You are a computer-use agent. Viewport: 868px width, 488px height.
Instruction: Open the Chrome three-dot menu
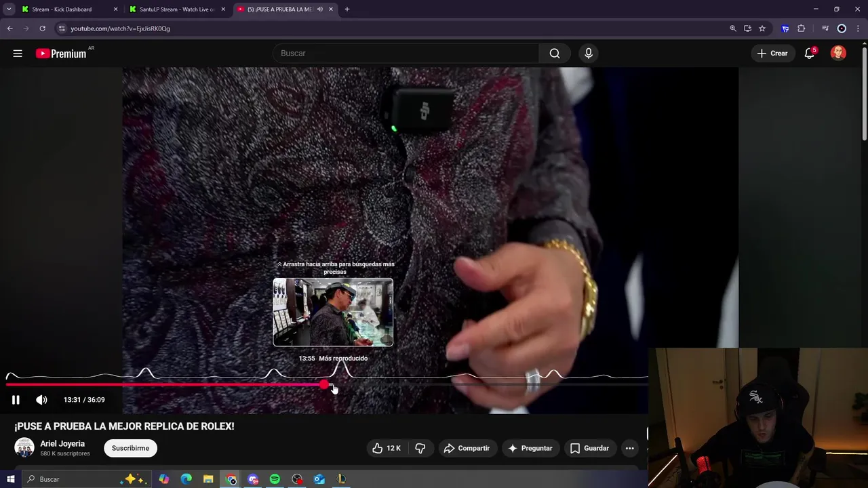click(858, 28)
